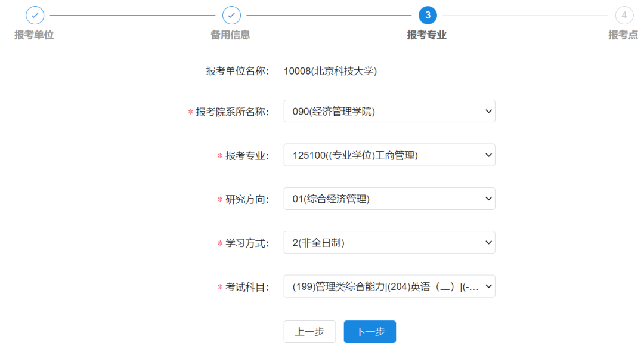Click the text 10008(北京科技大学)
The width and height of the screenshot is (644, 352).
[330, 71]
